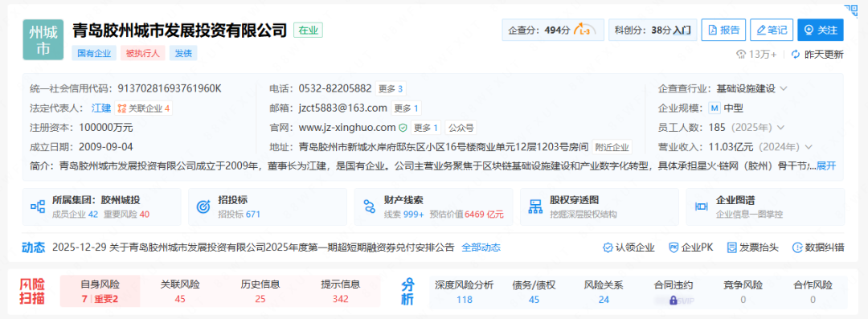This screenshot has height=319, width=868.
Task: Open 成员企业 42 link
Action: [x=75, y=215]
